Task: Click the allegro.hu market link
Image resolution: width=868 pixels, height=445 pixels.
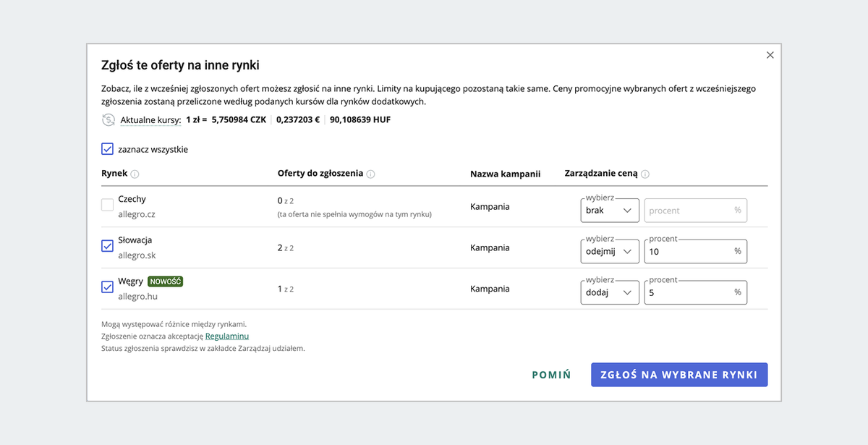Action: pos(137,296)
